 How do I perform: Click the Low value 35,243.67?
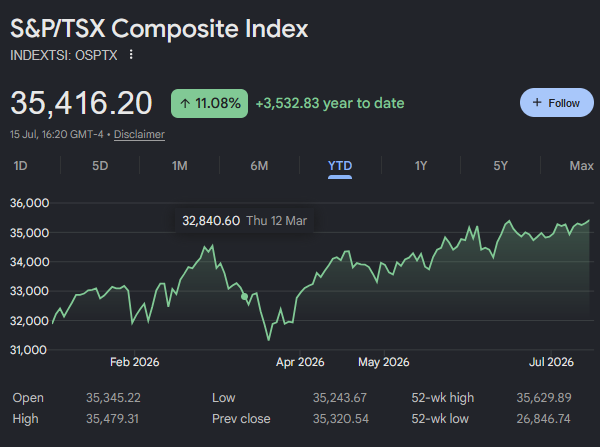tap(340, 398)
